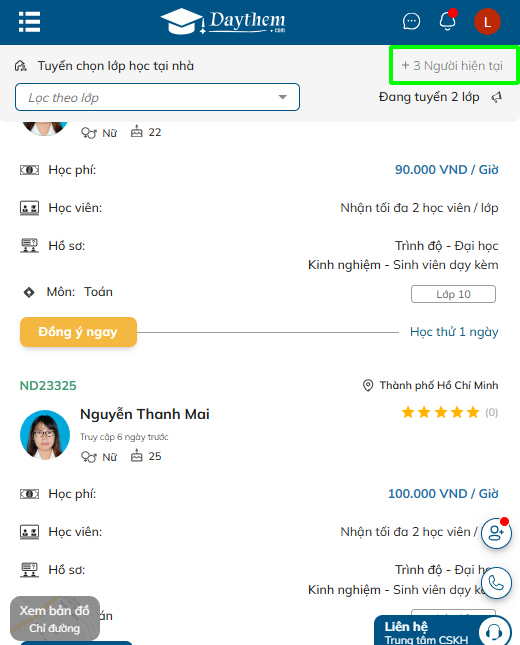Open tutor code ND23325
This screenshot has height=645, width=520.
pyautogui.click(x=48, y=385)
